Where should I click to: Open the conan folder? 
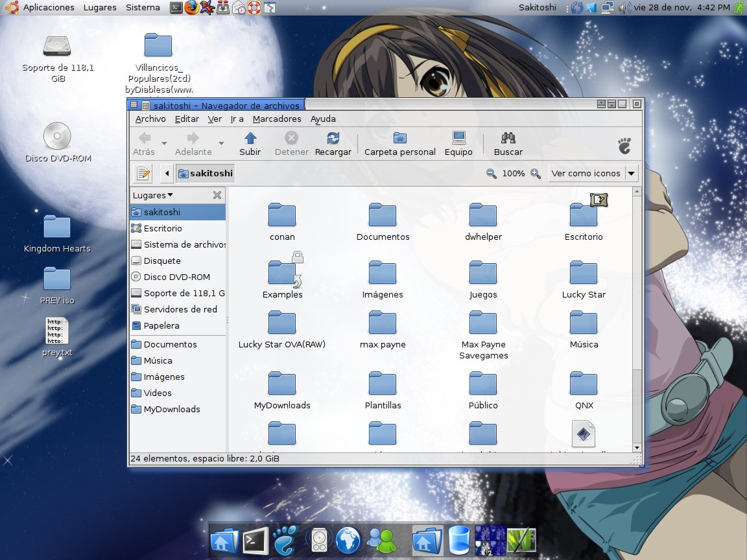click(281, 214)
